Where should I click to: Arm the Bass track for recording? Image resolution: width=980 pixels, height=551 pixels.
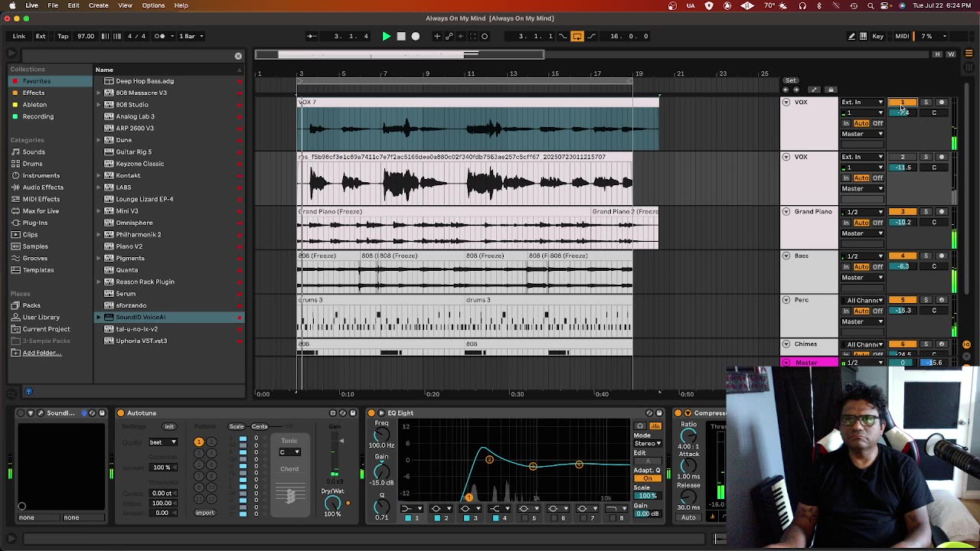tap(942, 256)
